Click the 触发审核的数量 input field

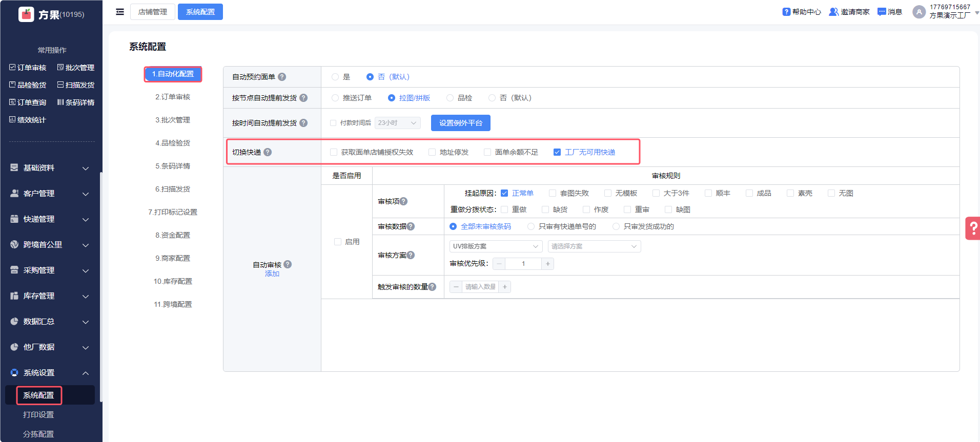(480, 287)
